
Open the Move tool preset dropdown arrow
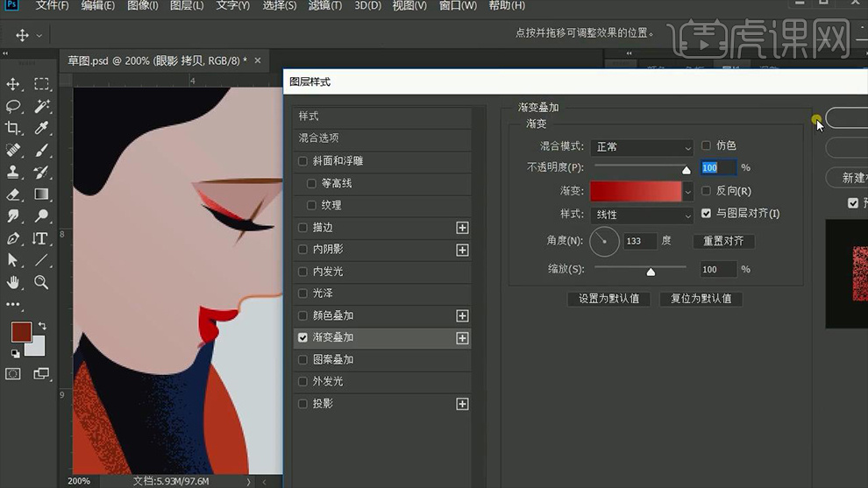pyautogui.click(x=39, y=35)
